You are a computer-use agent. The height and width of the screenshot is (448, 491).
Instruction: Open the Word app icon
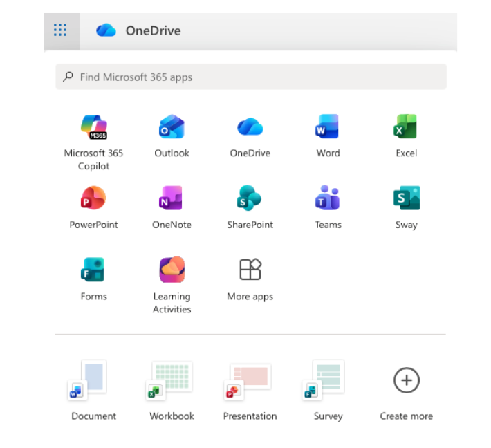[x=328, y=128]
